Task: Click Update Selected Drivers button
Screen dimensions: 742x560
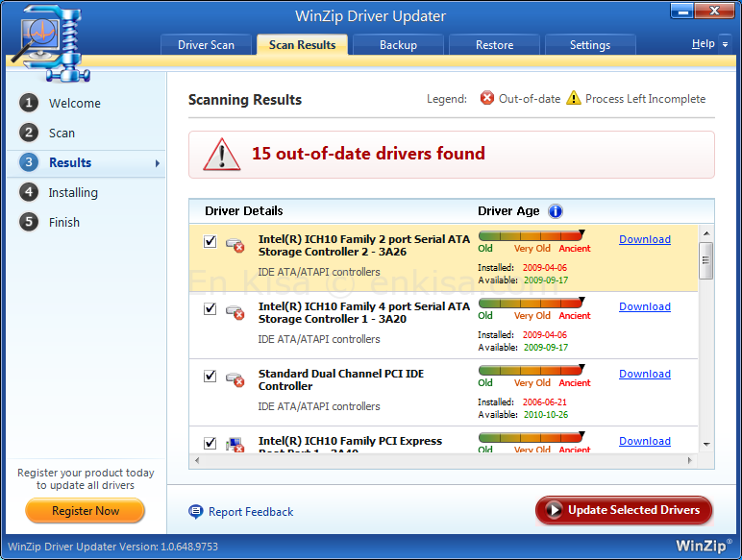Action: 624,510
